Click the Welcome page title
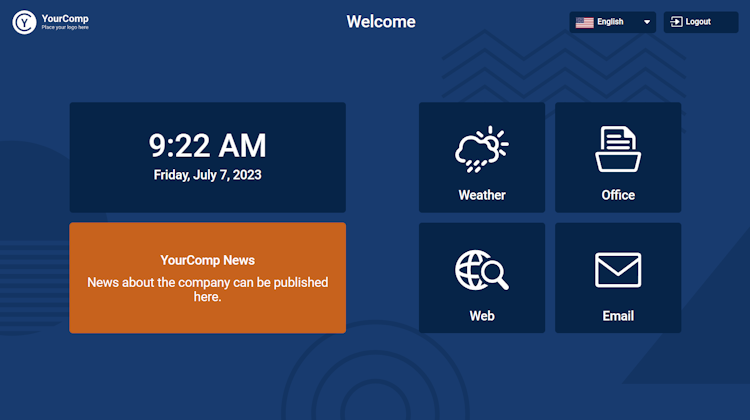Viewport: 750px width, 420px height. 381,22
